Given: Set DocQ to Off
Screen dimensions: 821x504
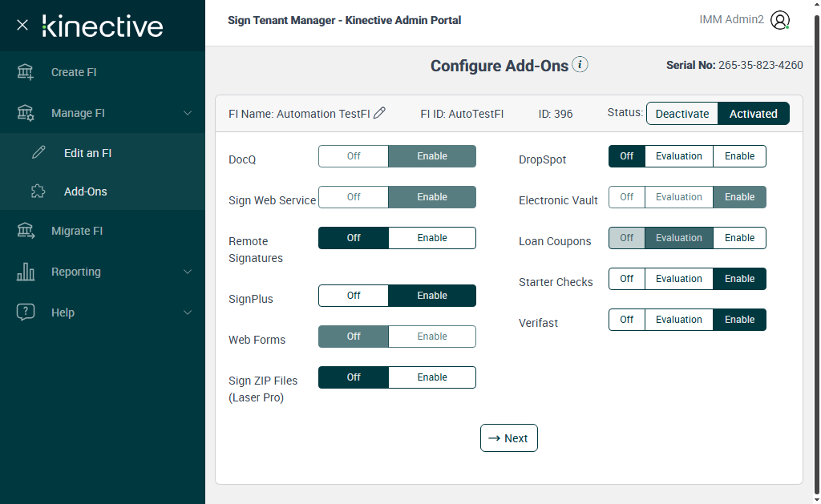Looking at the screenshot, I should (x=354, y=156).
